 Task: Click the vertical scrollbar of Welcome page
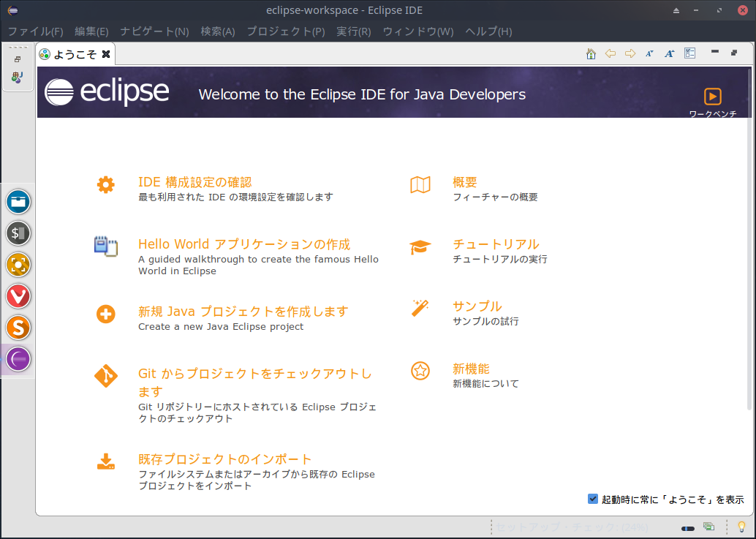(x=749, y=238)
